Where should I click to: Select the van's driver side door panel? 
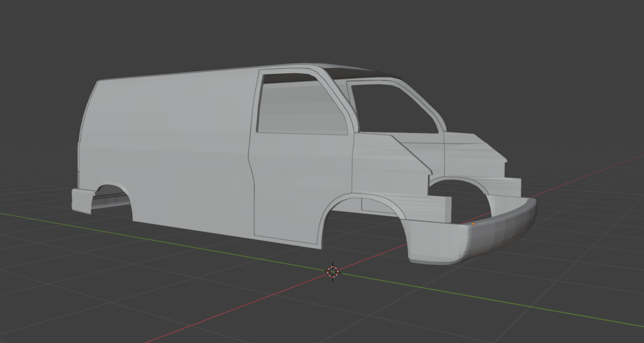click(302, 174)
